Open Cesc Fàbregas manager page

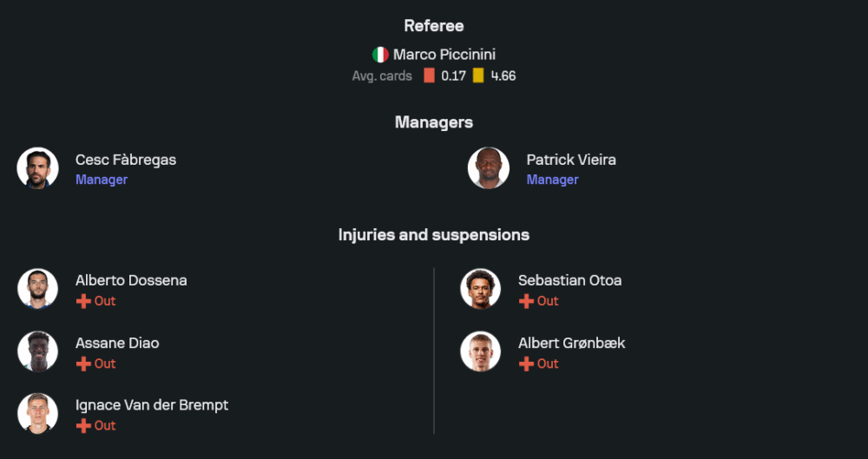[x=126, y=160]
